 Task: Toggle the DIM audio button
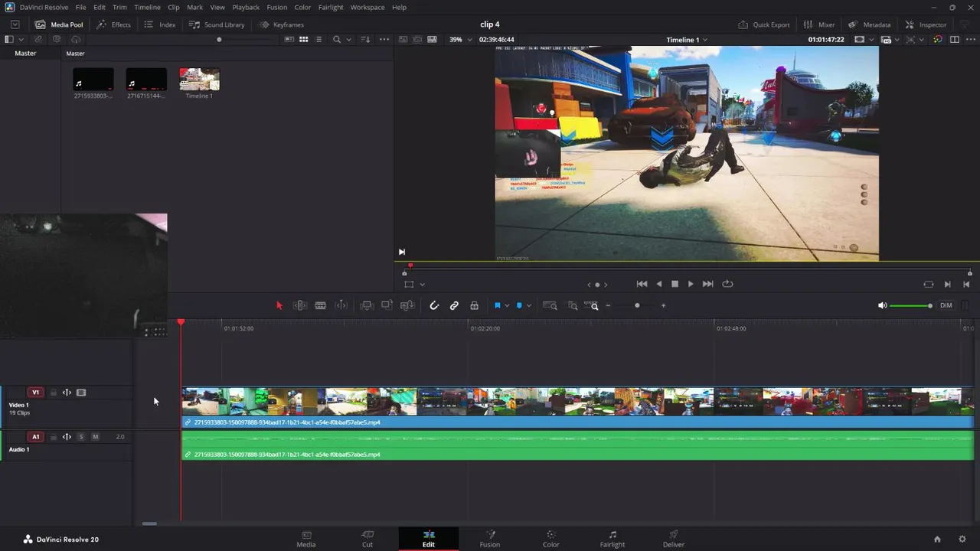tap(946, 305)
